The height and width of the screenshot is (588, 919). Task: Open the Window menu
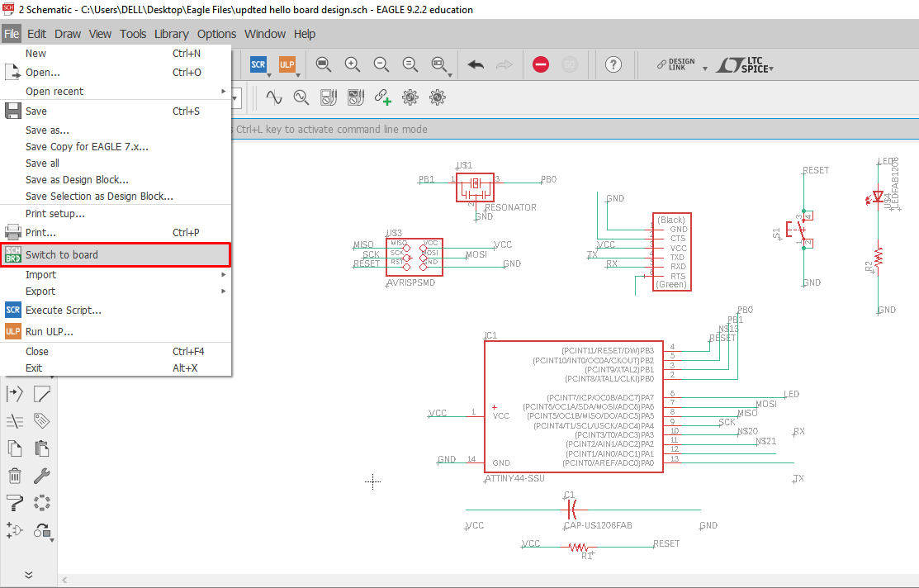coord(265,34)
